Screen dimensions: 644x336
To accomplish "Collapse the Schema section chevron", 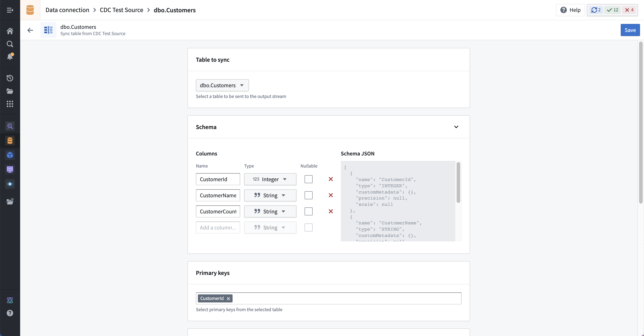I will coord(456,127).
